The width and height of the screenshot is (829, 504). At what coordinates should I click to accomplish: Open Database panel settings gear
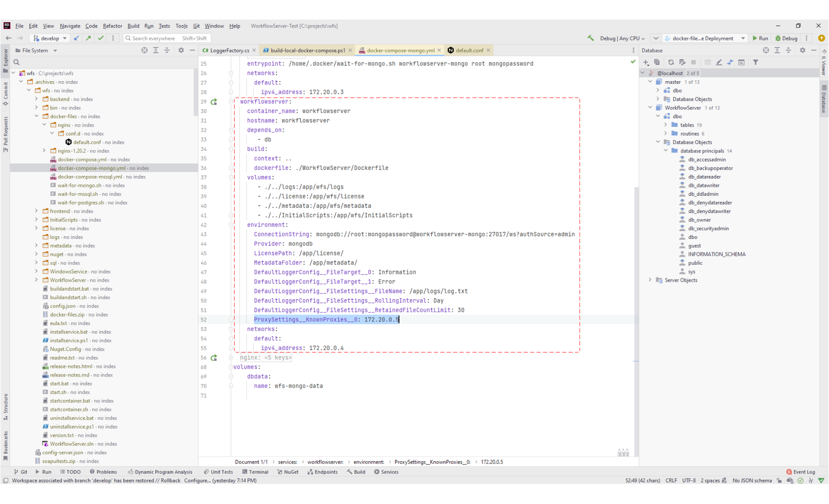point(803,50)
